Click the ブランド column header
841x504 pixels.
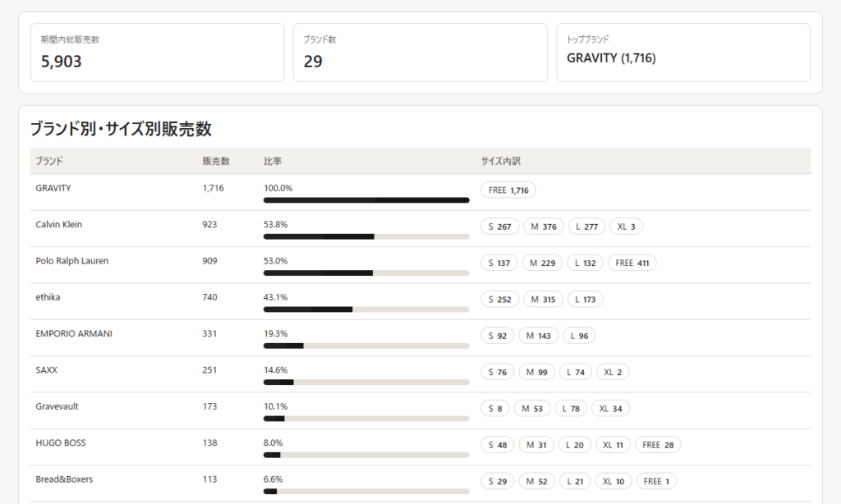point(49,161)
